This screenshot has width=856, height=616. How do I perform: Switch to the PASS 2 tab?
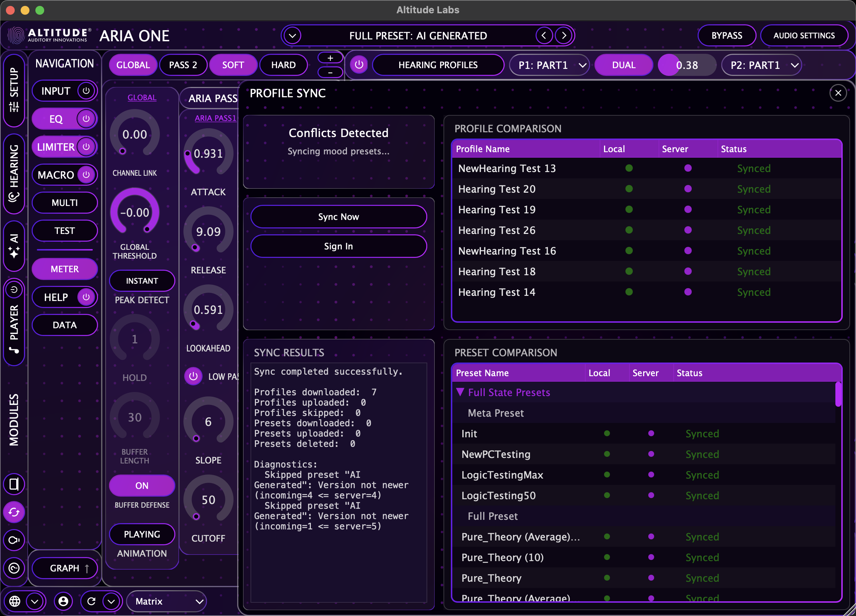click(183, 64)
